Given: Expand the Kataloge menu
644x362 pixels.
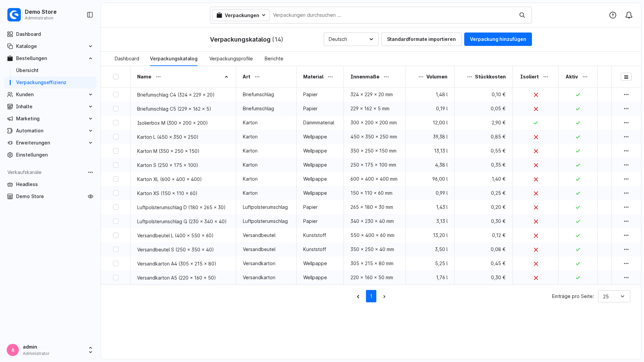Looking at the screenshot, I should tap(50, 46).
